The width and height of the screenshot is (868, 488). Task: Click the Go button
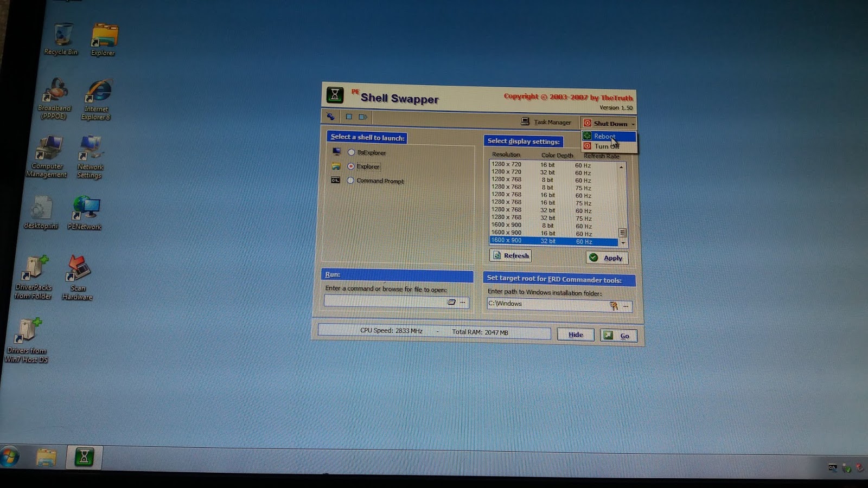(618, 336)
